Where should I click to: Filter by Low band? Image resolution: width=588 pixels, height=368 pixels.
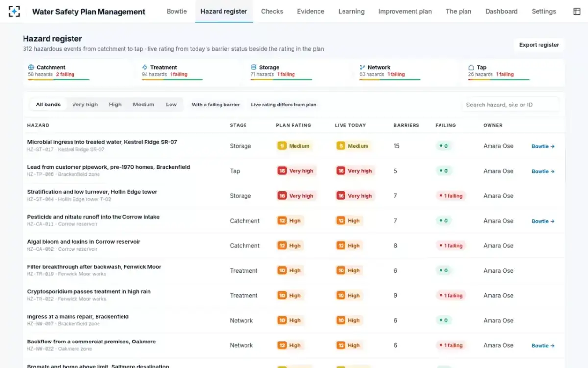pos(171,105)
